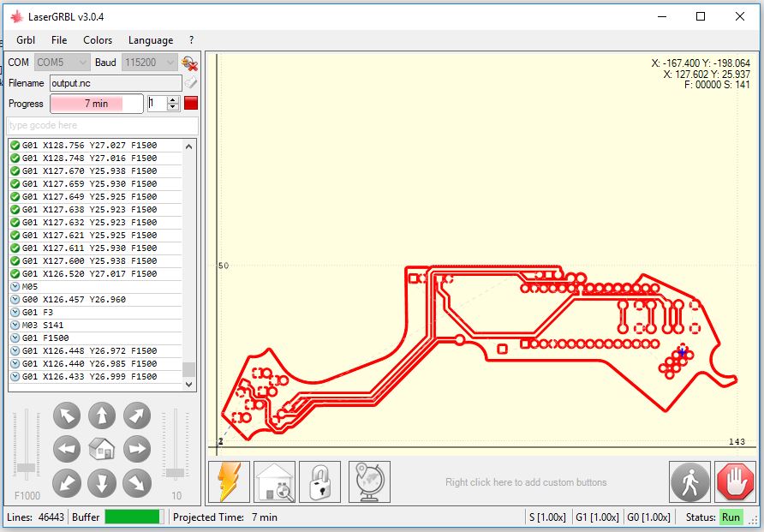Click the open file icon beside Filename
Screen dimensions: 764x532
pos(191,83)
